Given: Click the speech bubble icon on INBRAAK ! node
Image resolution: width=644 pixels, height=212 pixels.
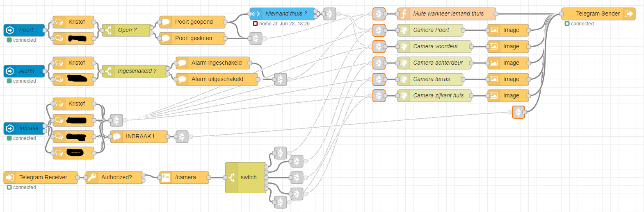Looking at the screenshot, I should tap(116, 136).
